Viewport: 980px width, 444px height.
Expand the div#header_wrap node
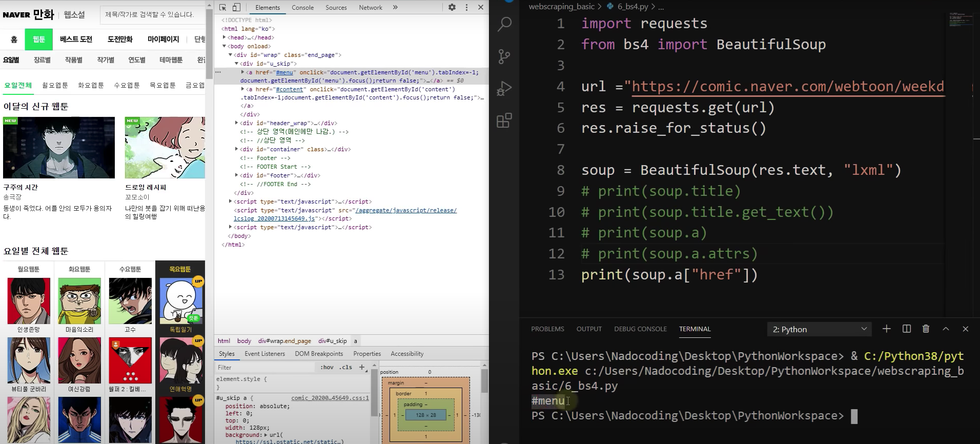[236, 123]
